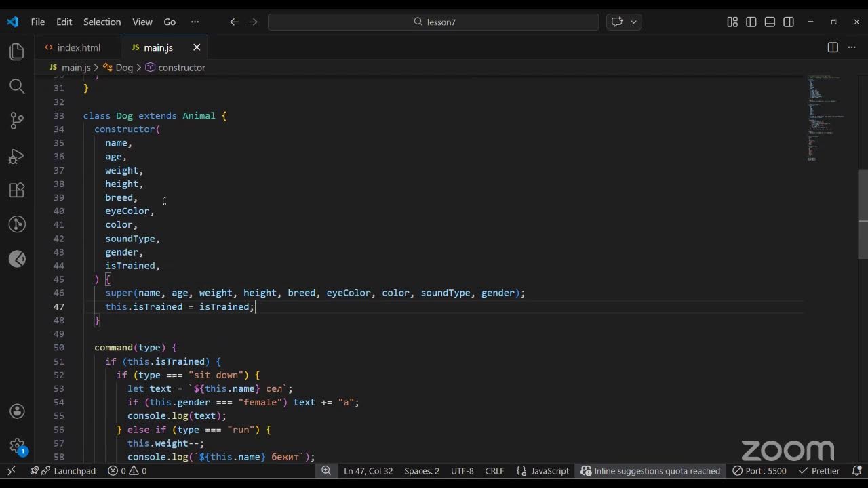Click the Prettier status item
Screen dimensions: 868x488
(819, 470)
